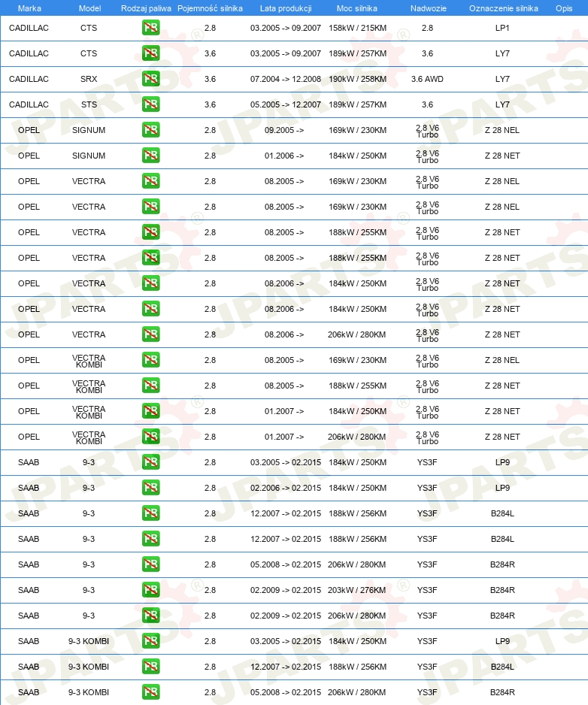Click production years 07.2004 -> 12.2008
588x705 pixels.
(x=286, y=79)
